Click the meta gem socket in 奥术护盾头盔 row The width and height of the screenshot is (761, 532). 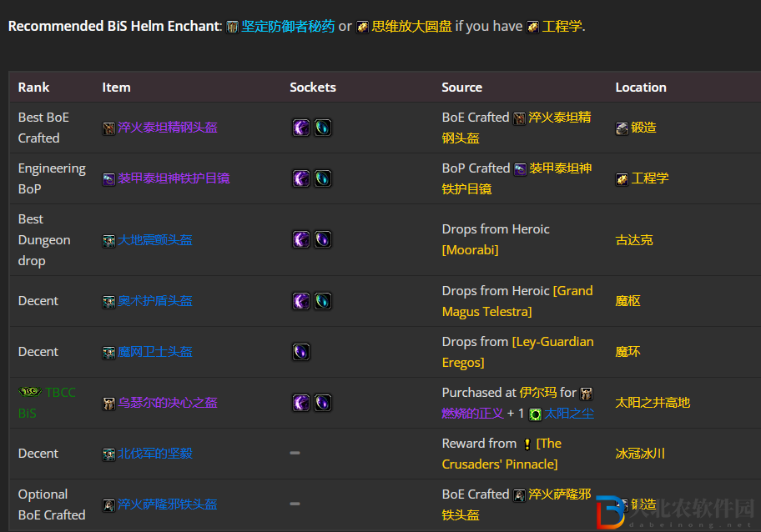(301, 301)
